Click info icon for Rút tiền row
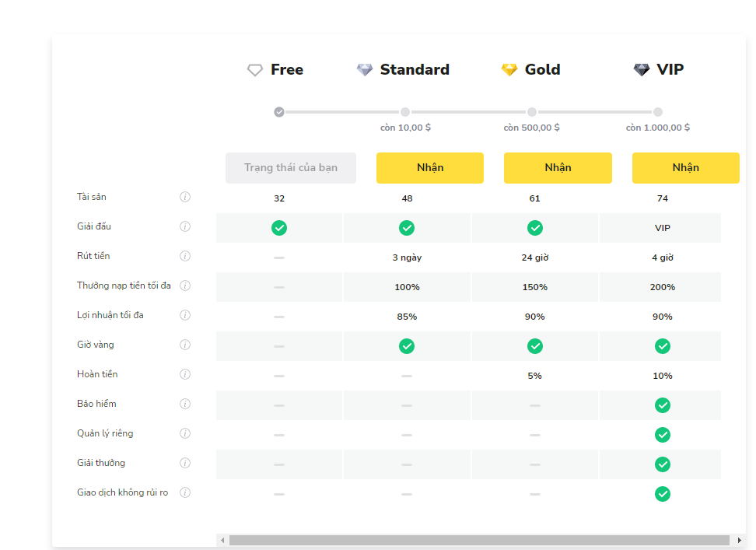Image resolution: width=756 pixels, height=550 pixels. click(185, 256)
